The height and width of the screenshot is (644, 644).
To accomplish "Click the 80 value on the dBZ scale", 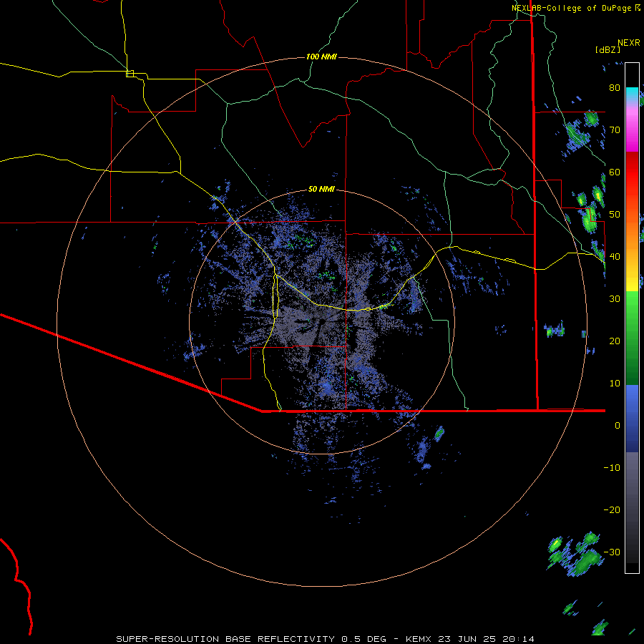I will [x=615, y=88].
